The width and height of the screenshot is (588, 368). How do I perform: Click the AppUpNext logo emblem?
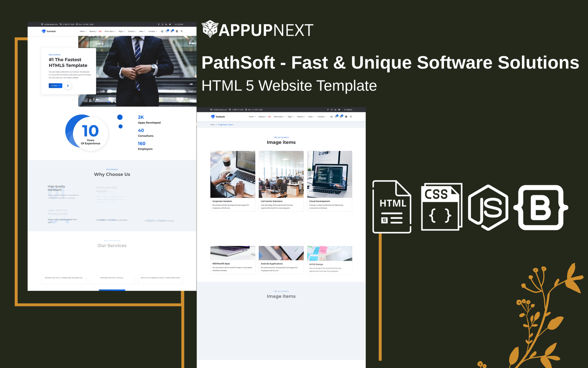tap(210, 29)
